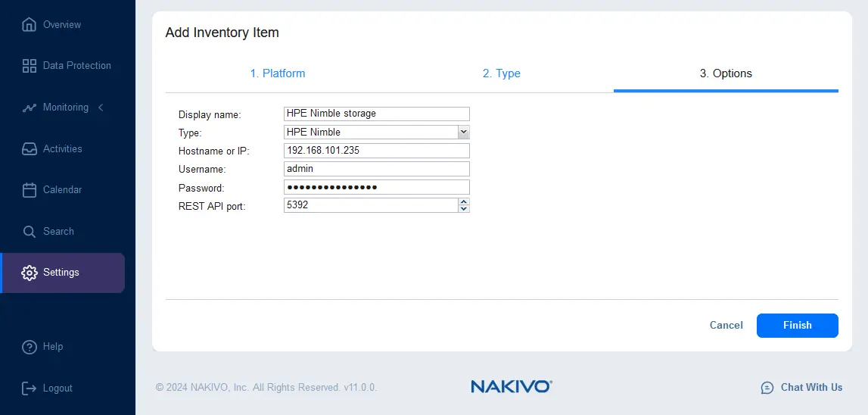The image size is (868, 415).
Task: Open Data Protection grid icon
Action: click(30, 66)
